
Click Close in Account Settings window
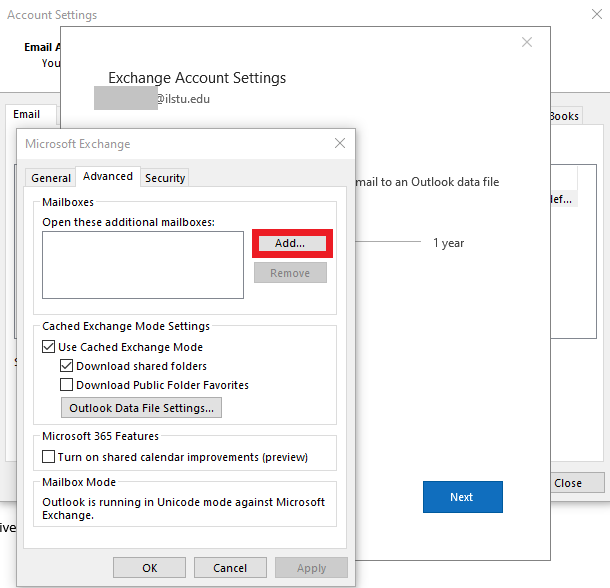pos(578,483)
